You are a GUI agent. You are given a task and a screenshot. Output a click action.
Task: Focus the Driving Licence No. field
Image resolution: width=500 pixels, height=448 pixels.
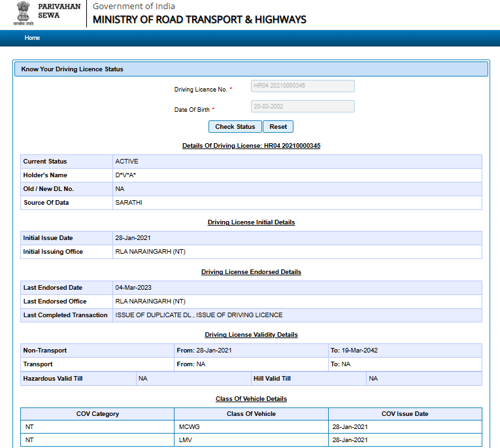pos(303,86)
